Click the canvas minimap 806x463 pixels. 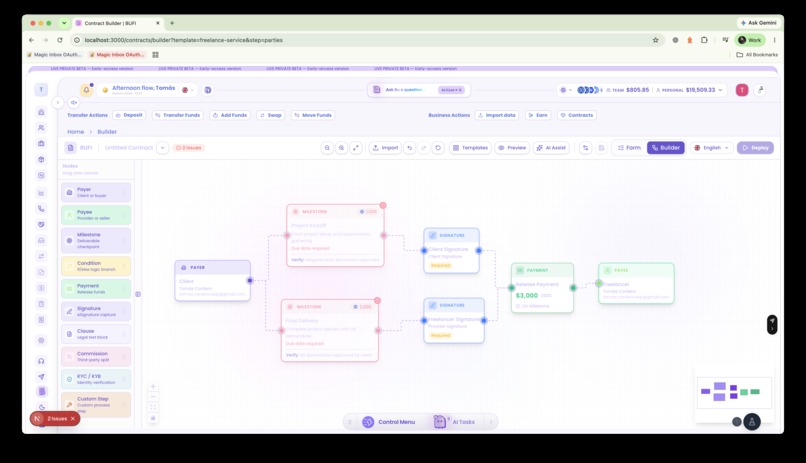pos(734,392)
